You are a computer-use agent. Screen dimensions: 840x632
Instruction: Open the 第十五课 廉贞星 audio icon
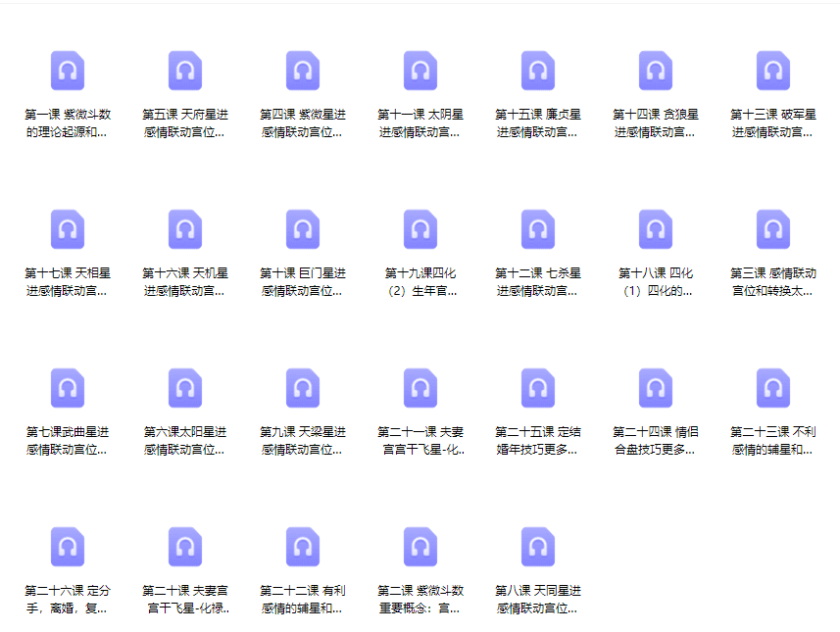click(538, 72)
